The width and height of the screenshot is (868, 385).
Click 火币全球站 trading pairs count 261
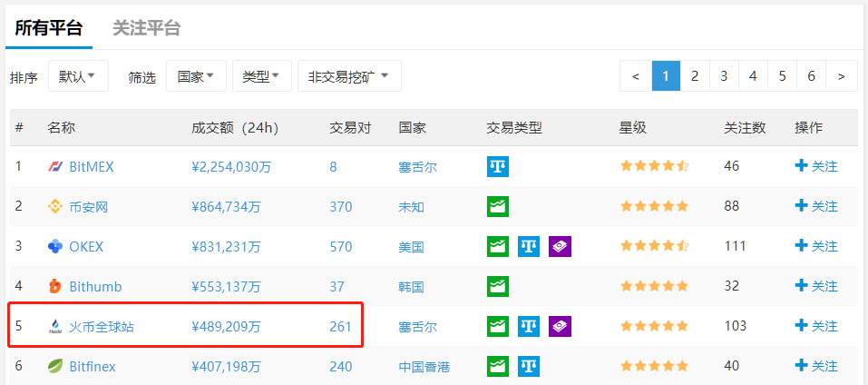[340, 327]
